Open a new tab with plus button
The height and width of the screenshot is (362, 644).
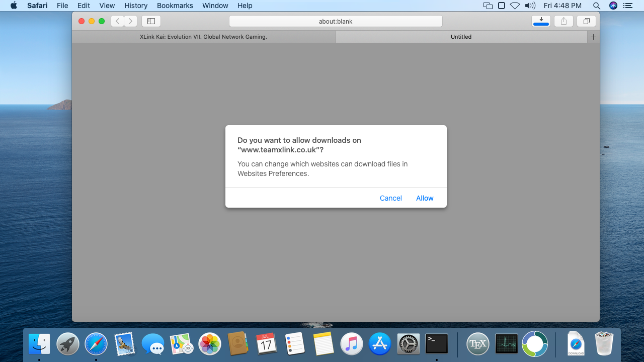(593, 37)
